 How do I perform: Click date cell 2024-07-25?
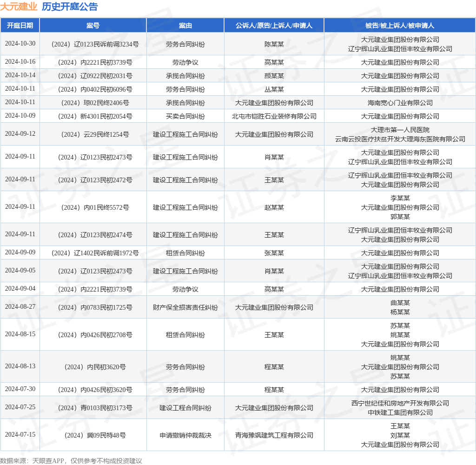click(20, 407)
